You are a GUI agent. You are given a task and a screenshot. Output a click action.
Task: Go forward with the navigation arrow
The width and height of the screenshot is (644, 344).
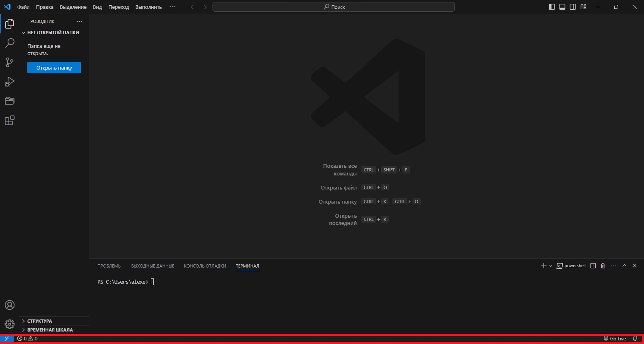[x=204, y=7]
